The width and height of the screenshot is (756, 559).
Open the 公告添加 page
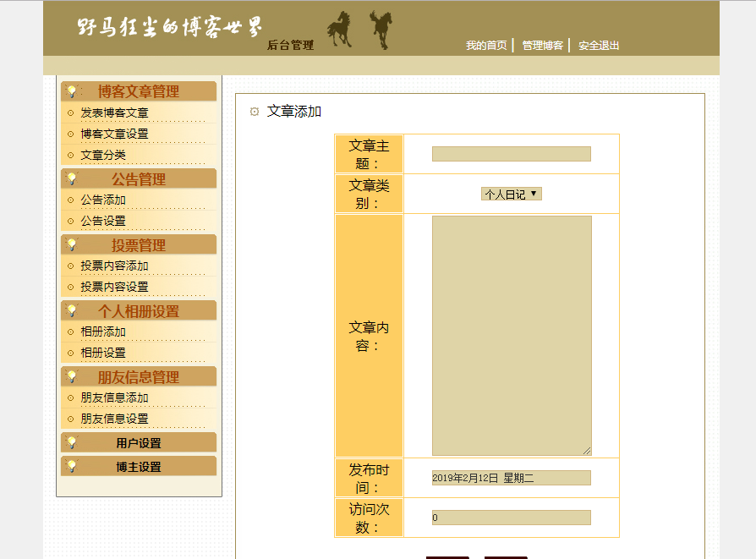pos(102,200)
